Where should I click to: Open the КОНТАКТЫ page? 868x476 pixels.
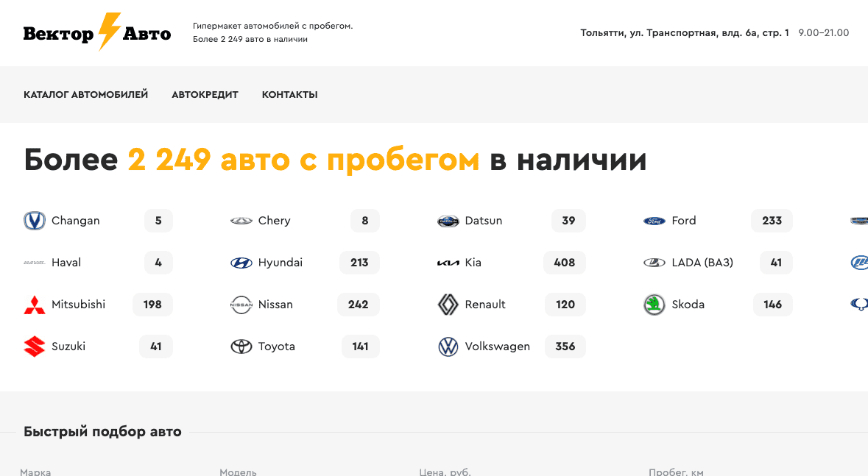289,94
